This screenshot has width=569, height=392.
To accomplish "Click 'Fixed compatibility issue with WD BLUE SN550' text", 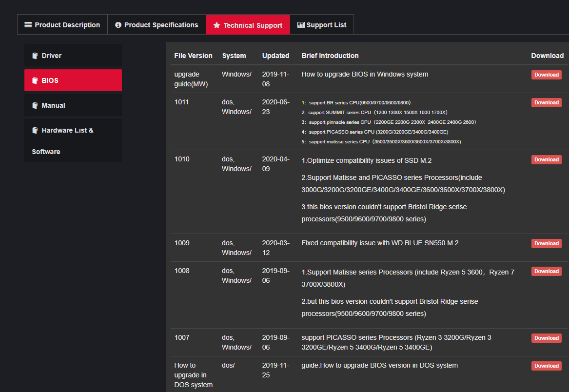I will (x=380, y=243).
